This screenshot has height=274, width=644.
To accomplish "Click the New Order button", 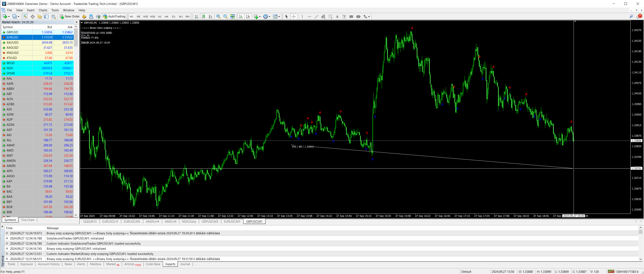I will tap(70, 16).
